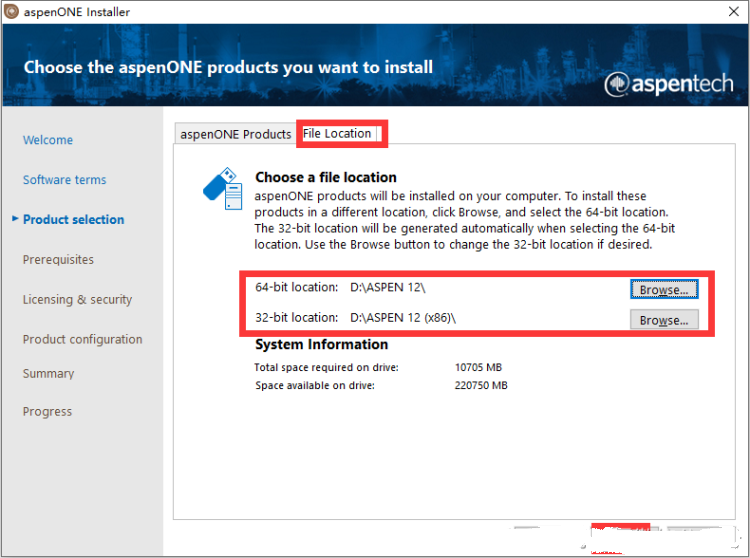Click the Prerequisites step in sidebar

tap(58, 260)
